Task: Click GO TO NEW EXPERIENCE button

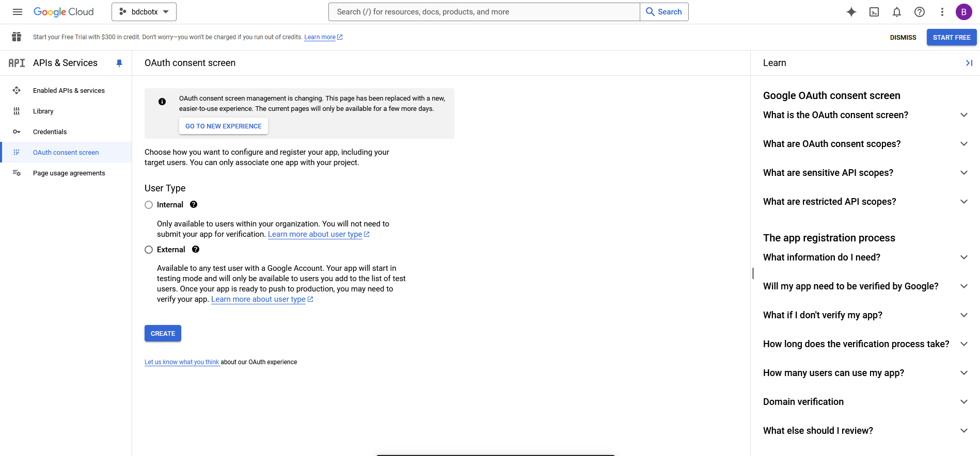Action: [224, 126]
